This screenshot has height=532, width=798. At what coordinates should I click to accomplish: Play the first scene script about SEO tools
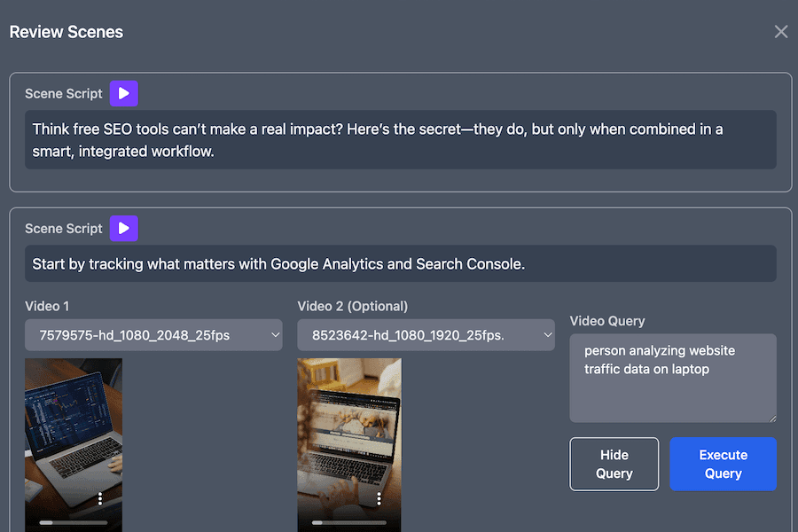(x=124, y=93)
